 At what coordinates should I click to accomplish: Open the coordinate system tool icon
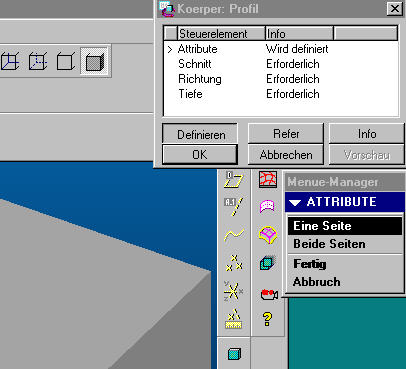click(233, 291)
